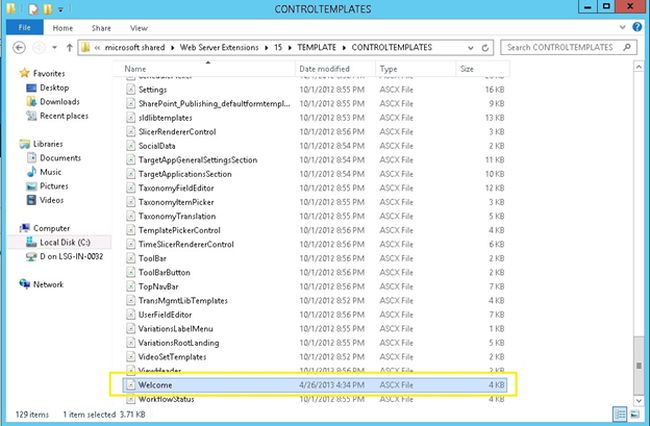Open Quick Access Toolbar customize dropdown
The height and width of the screenshot is (426, 650).
[x=61, y=9]
